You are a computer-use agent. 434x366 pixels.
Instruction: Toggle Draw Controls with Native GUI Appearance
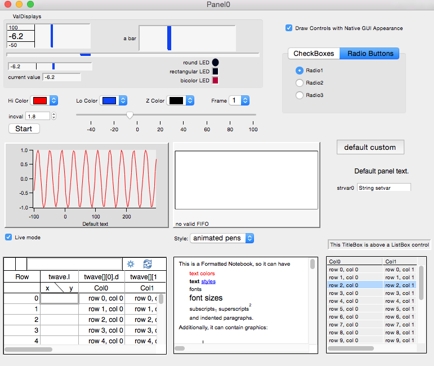tap(289, 28)
